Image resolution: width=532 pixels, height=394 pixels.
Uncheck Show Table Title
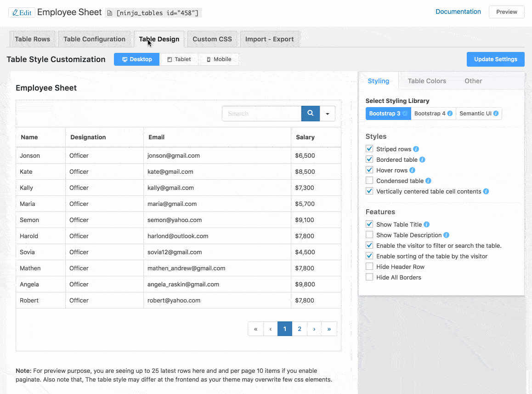[369, 224]
